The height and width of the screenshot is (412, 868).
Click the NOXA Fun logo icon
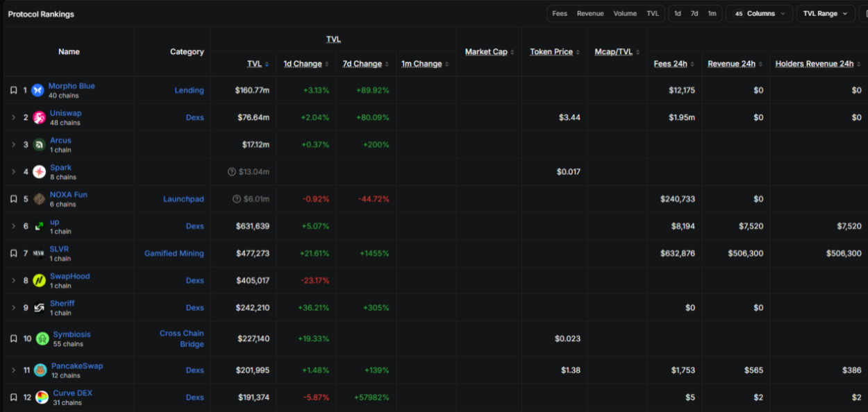[x=39, y=199]
